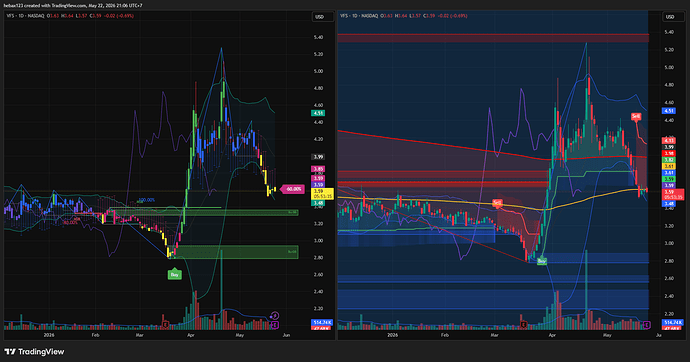Click the 2026 label on right chart time axis
This screenshot has height=362, width=690.
[393, 335]
